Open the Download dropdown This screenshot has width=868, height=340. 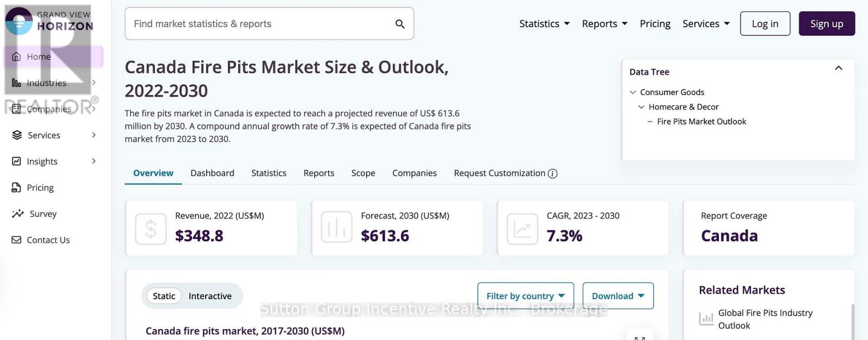pos(618,296)
